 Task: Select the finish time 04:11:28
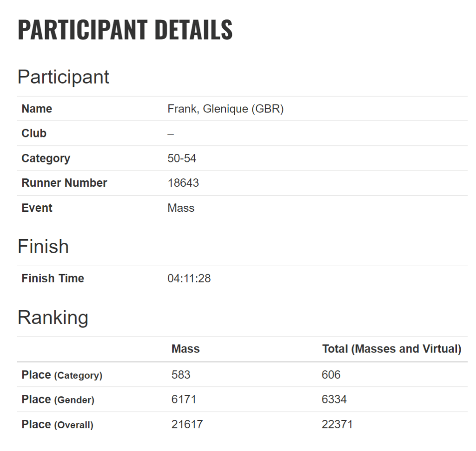189,279
